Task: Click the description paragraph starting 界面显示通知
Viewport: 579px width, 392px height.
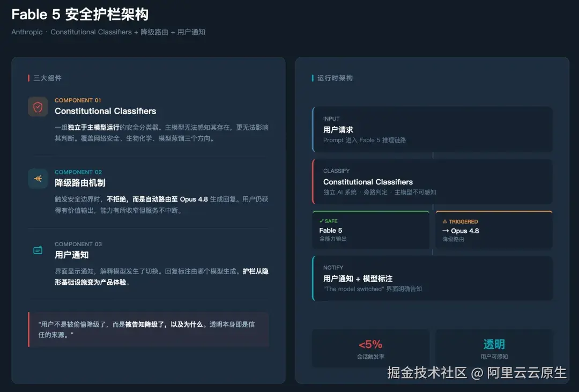Action: point(161,277)
